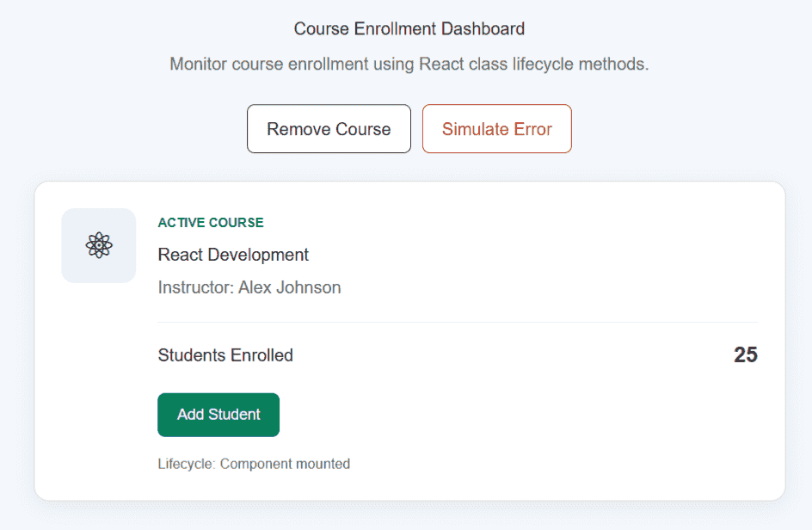This screenshot has height=530, width=812.
Task: Click the ACTIVE COURSE status label
Action: (x=211, y=222)
